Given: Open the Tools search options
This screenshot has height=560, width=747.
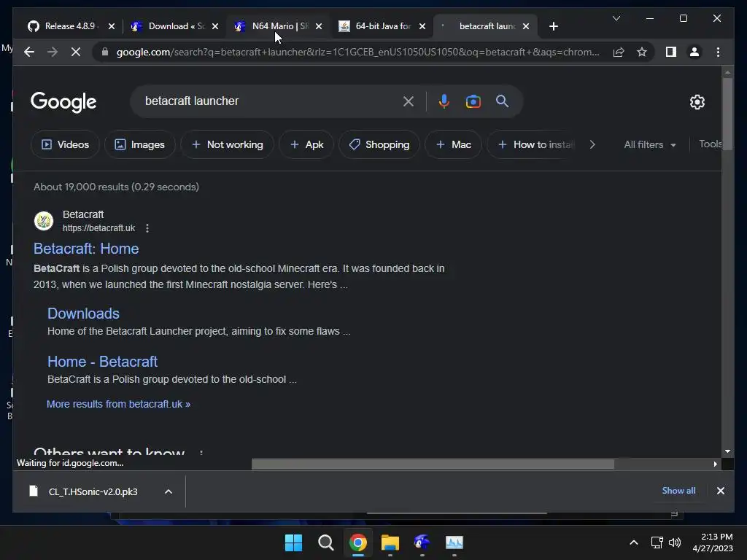Looking at the screenshot, I should pos(710,144).
